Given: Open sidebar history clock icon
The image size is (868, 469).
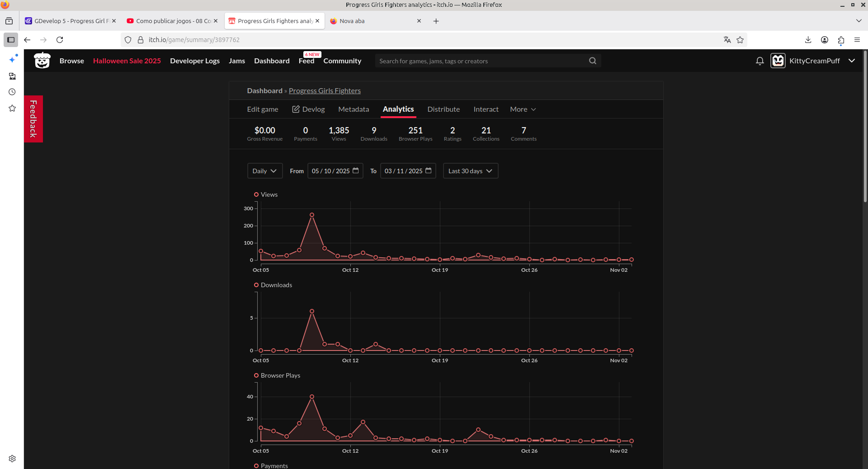Looking at the screenshot, I should (12, 92).
